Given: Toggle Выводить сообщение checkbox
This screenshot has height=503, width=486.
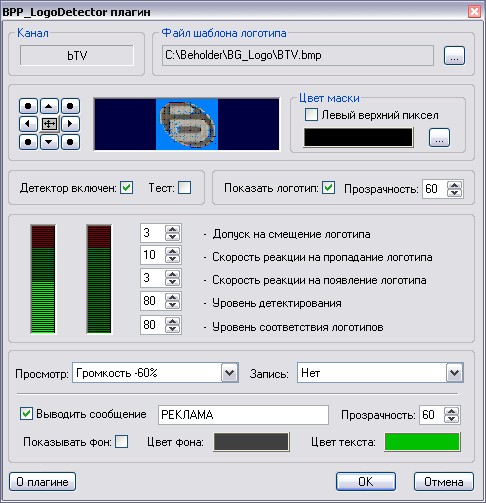Looking at the screenshot, I should pos(26,414).
